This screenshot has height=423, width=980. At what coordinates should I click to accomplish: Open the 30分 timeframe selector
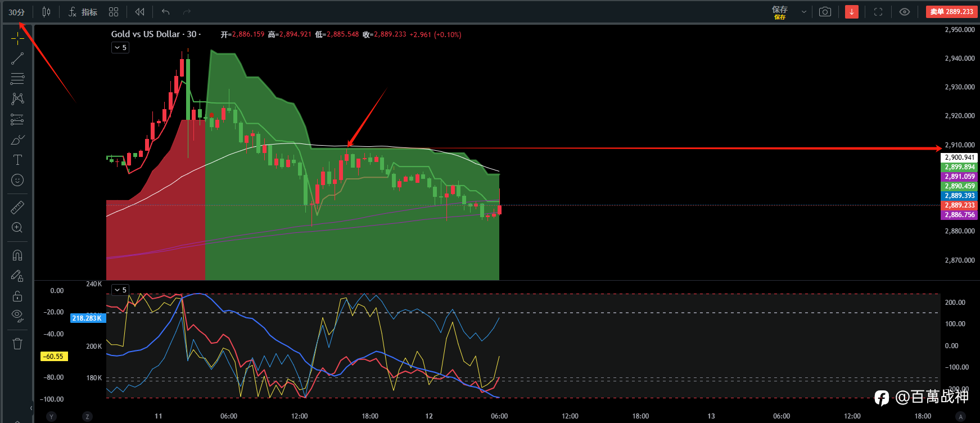pos(17,12)
